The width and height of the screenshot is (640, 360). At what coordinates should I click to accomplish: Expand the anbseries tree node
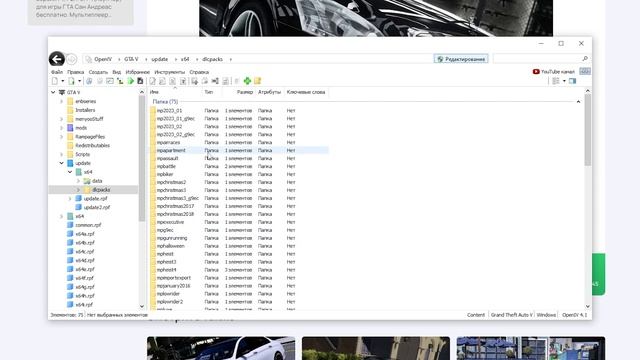[x=62, y=101]
